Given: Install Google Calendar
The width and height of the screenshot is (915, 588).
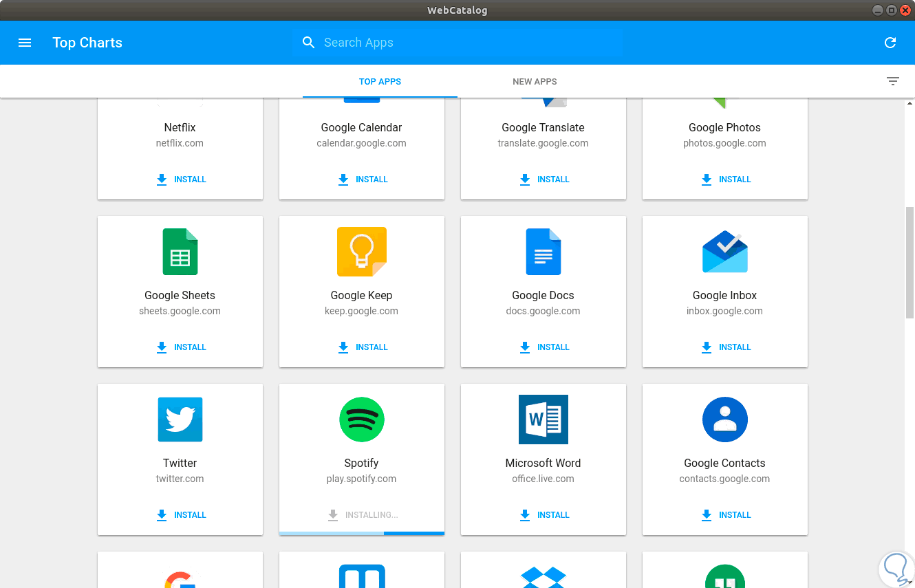Looking at the screenshot, I should (362, 179).
